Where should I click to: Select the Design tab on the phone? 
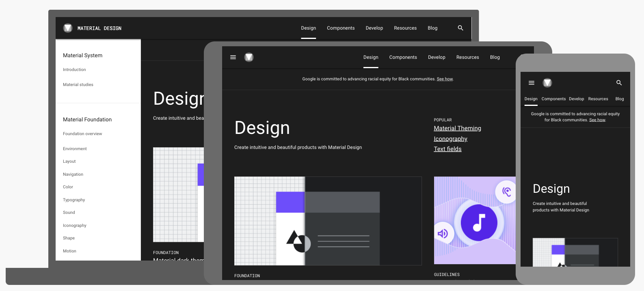coord(531,99)
